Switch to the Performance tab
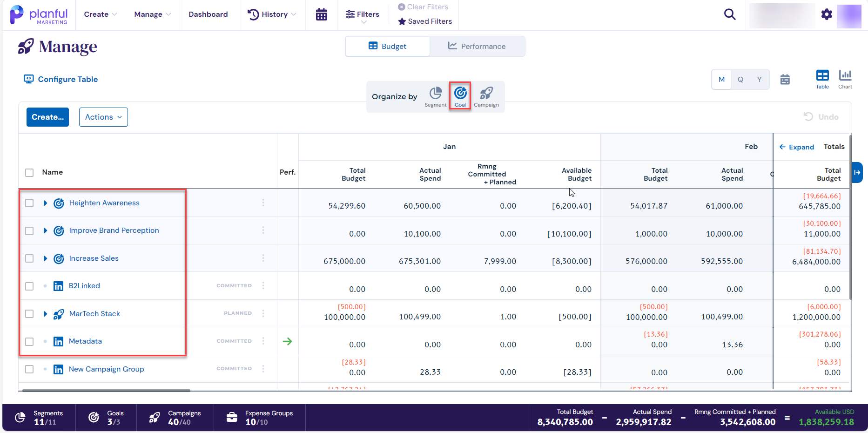The image size is (868, 433). 477,47
